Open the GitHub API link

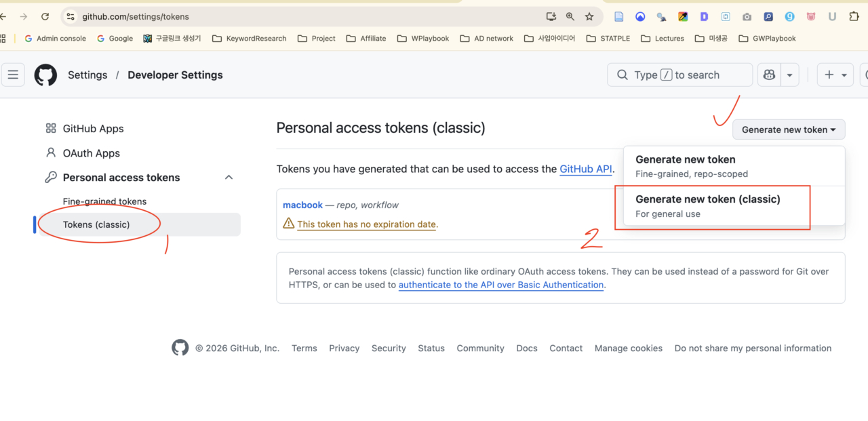coord(586,169)
